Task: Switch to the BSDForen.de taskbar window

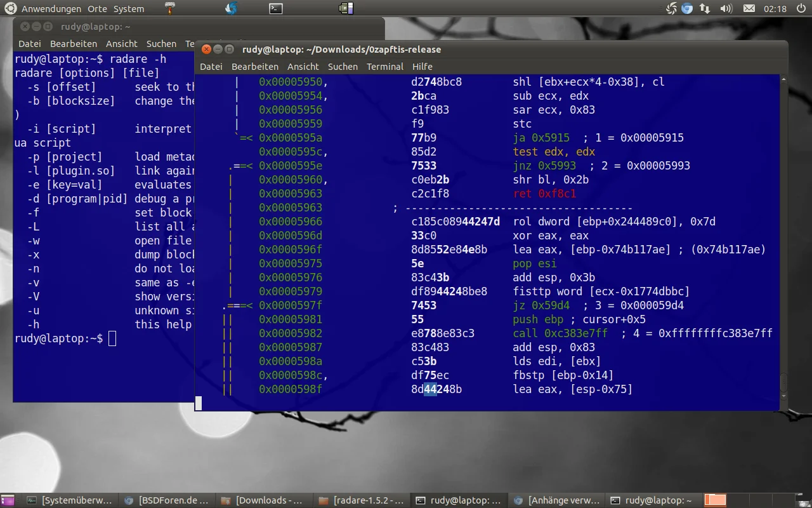Action: pos(167,500)
